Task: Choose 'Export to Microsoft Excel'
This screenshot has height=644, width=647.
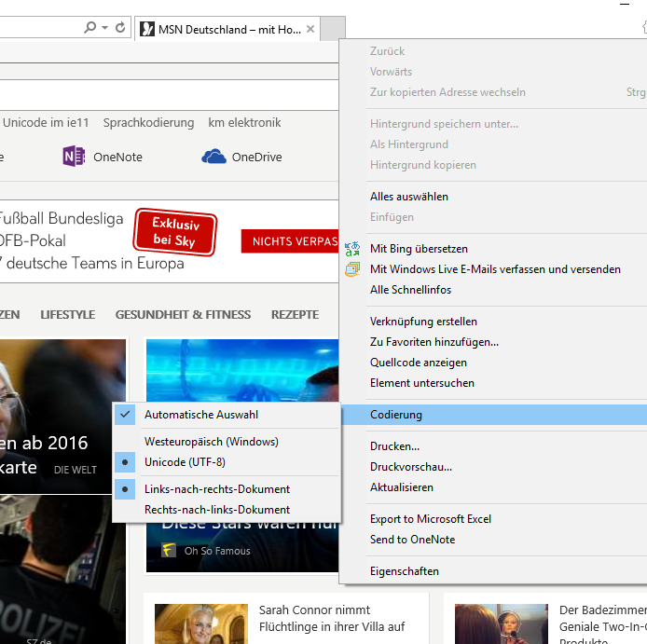Action: point(494,519)
